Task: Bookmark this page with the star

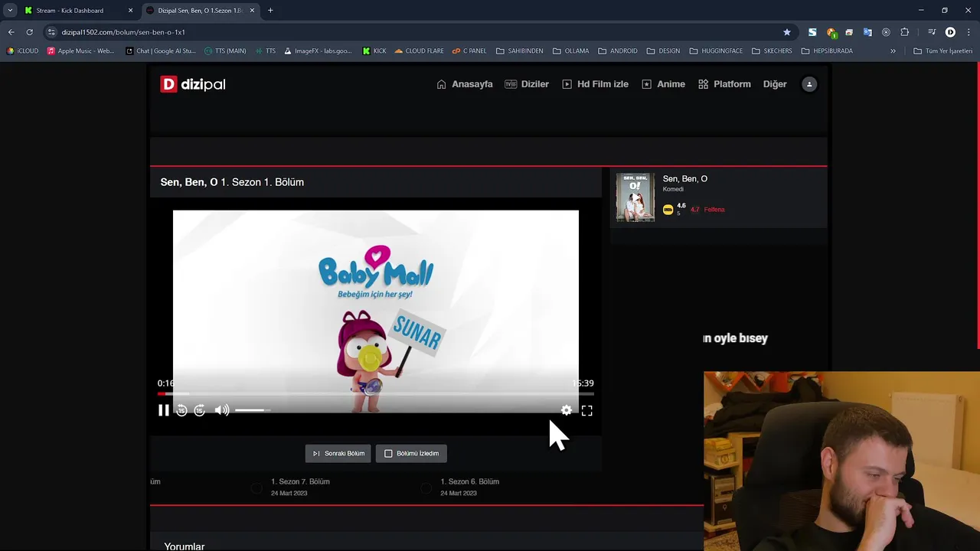Action: click(x=786, y=32)
